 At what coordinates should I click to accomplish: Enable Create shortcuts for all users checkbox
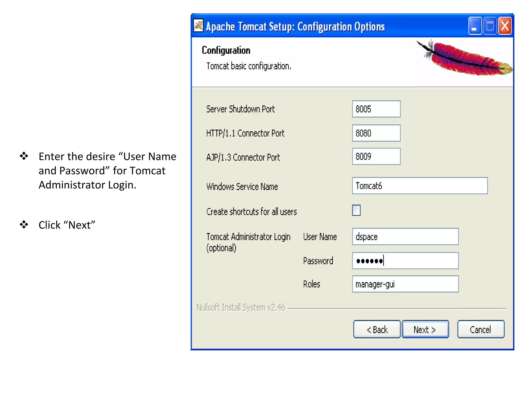(356, 210)
